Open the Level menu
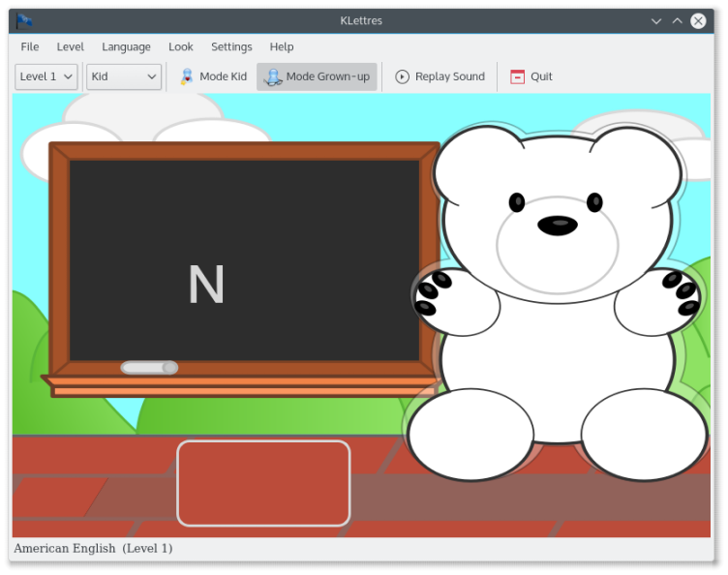This screenshot has width=728, height=575. pyautogui.click(x=70, y=46)
